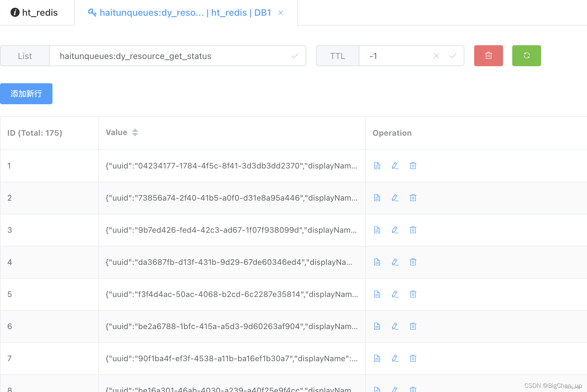Select value starting with uuid da3687fb-d13f

229,262
